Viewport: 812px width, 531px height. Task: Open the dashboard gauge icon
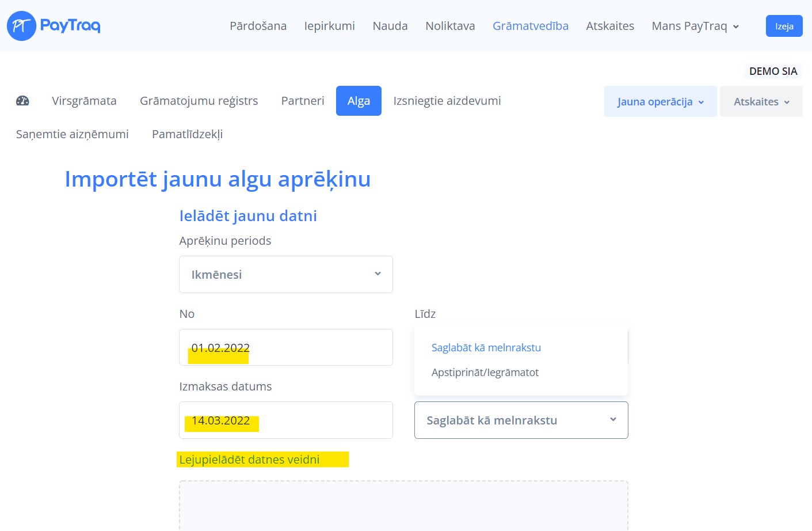(22, 101)
